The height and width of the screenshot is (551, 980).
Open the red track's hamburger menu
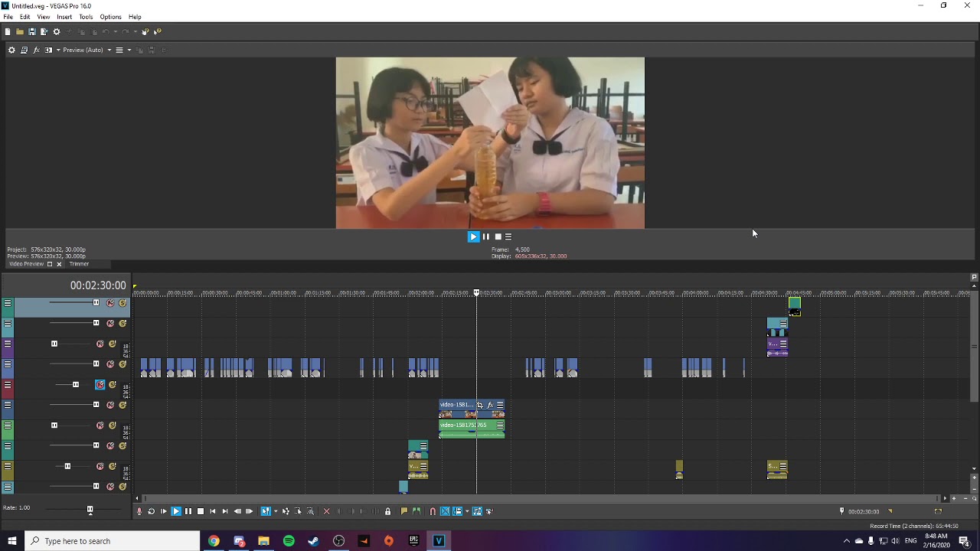tap(8, 384)
